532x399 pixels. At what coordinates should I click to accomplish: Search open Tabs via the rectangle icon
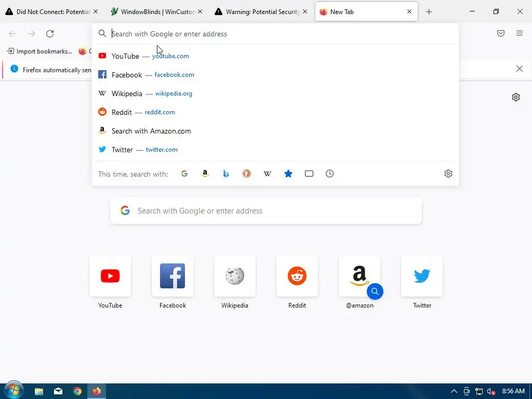tap(309, 174)
